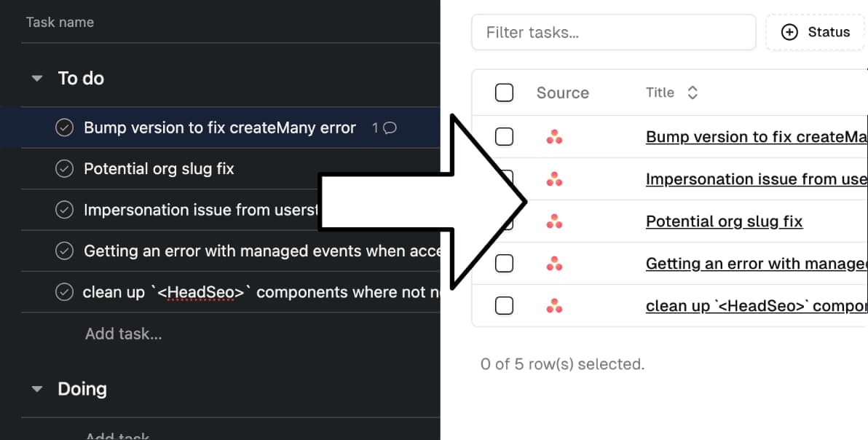
Task: Mark 'Impersonation issue' task complete in Asana
Action: (65, 211)
